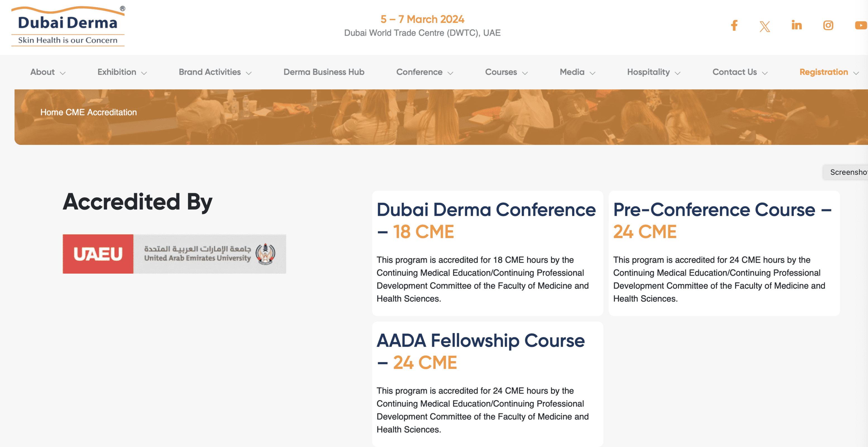Open the Facebook social icon

click(x=734, y=26)
